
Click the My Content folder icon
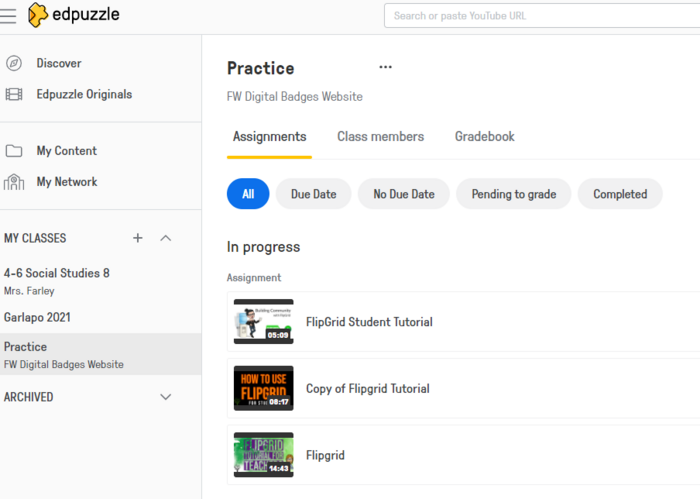click(x=14, y=151)
